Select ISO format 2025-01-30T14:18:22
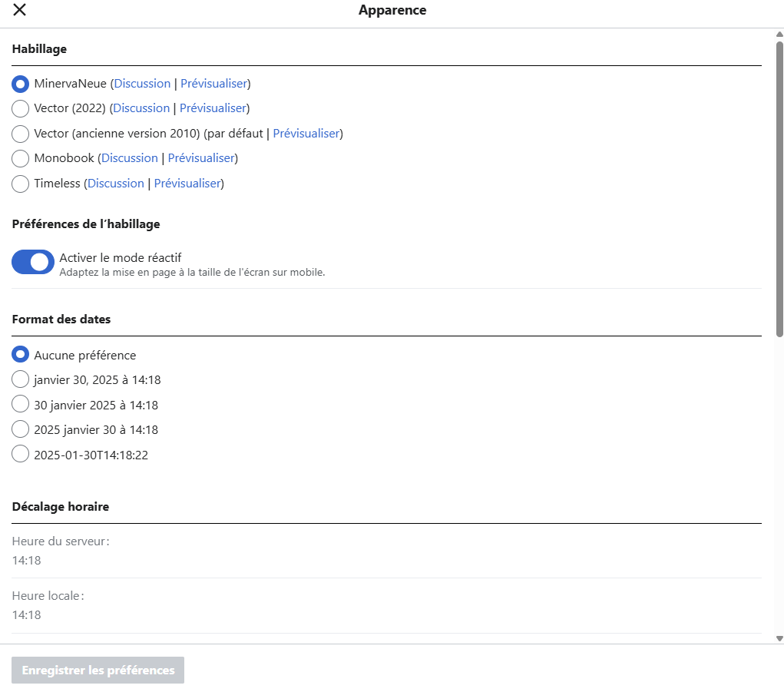Viewport: 784px width, 692px height. click(20, 454)
